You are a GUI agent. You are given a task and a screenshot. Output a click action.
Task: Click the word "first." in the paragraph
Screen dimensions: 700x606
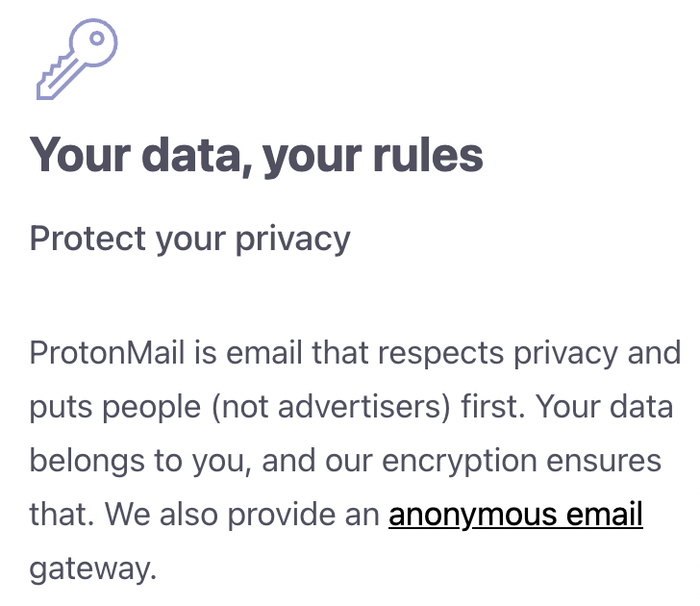[x=495, y=407]
